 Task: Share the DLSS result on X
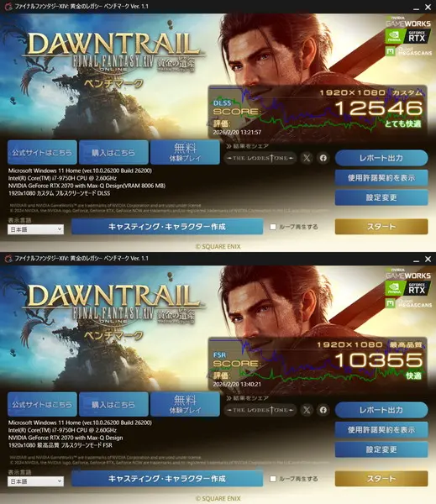[x=307, y=158]
